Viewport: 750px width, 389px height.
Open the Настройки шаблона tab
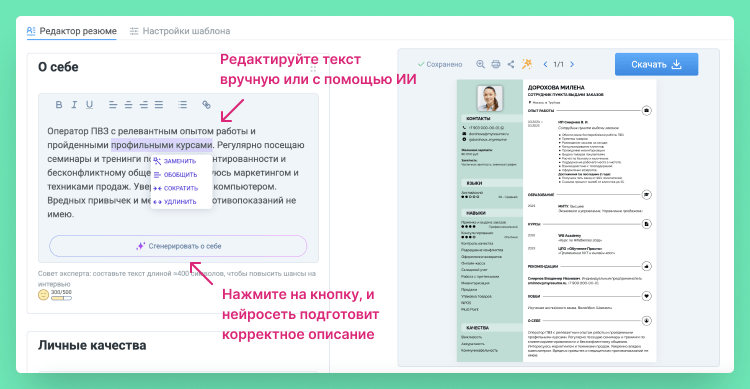(180, 31)
